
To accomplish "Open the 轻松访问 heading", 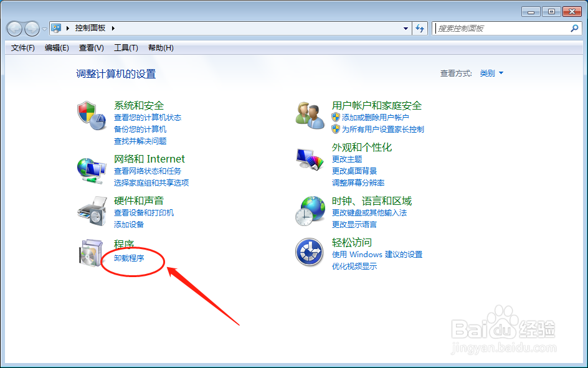I will [352, 242].
